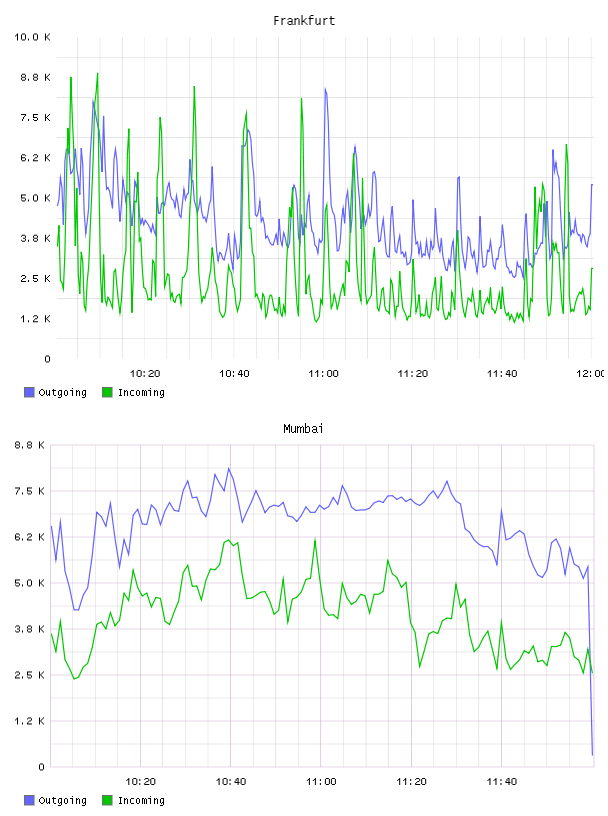Click the 11:20 time label in Frankfurt
Image resolution: width=608 pixels, height=816 pixels.
pos(413,374)
